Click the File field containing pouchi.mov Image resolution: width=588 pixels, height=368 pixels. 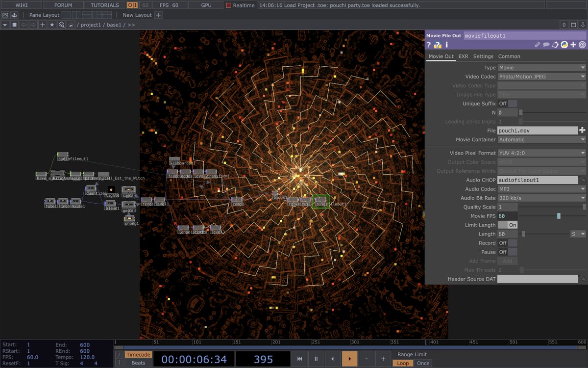tap(538, 131)
